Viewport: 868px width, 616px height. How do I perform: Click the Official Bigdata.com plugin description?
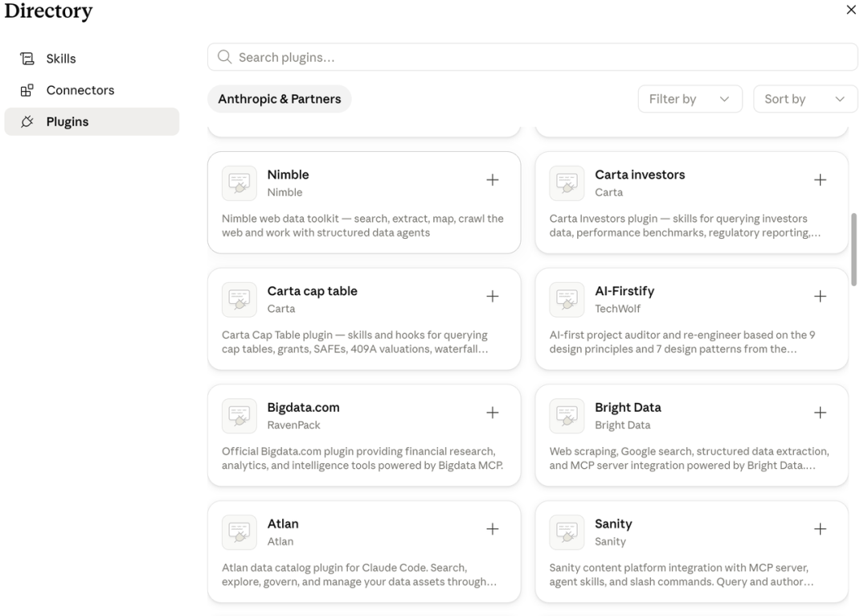coord(362,458)
